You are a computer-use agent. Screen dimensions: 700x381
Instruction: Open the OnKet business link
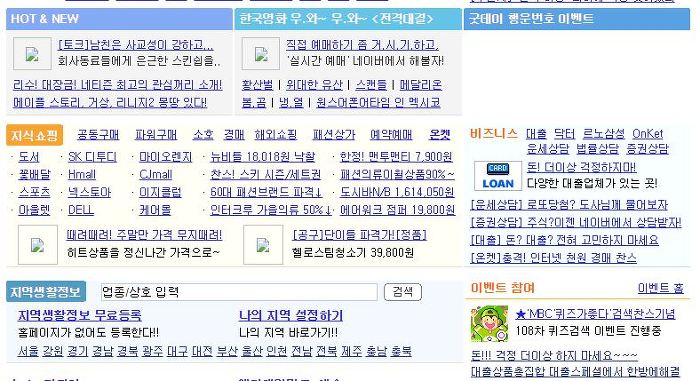[x=647, y=134]
